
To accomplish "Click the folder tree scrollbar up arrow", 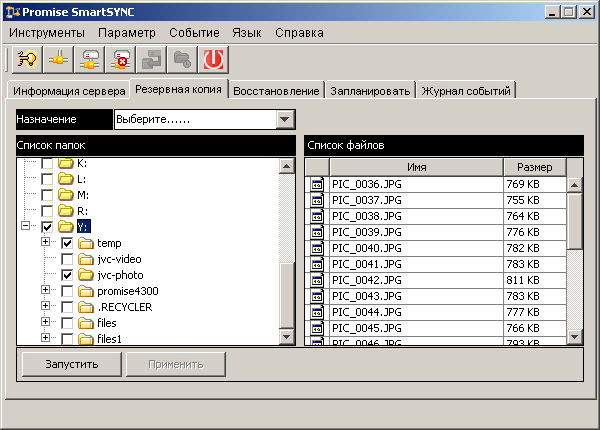I will 287,166.
